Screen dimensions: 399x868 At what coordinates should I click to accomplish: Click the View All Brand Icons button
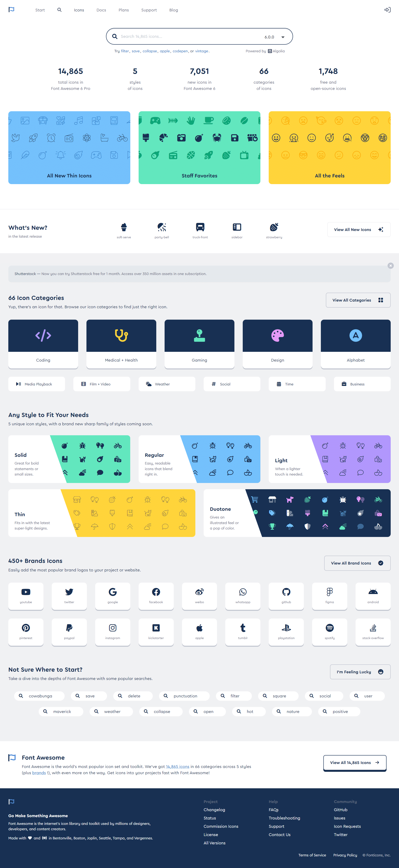coord(357,563)
